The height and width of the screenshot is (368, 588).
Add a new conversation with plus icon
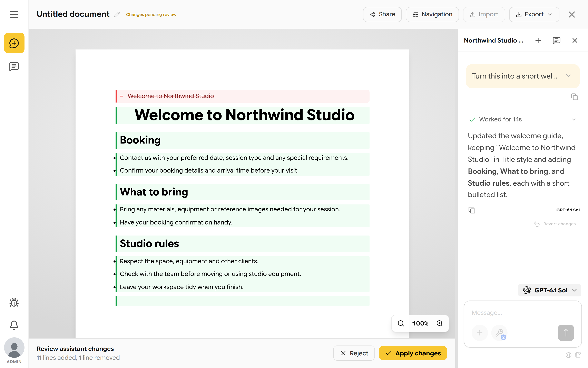[x=538, y=40]
